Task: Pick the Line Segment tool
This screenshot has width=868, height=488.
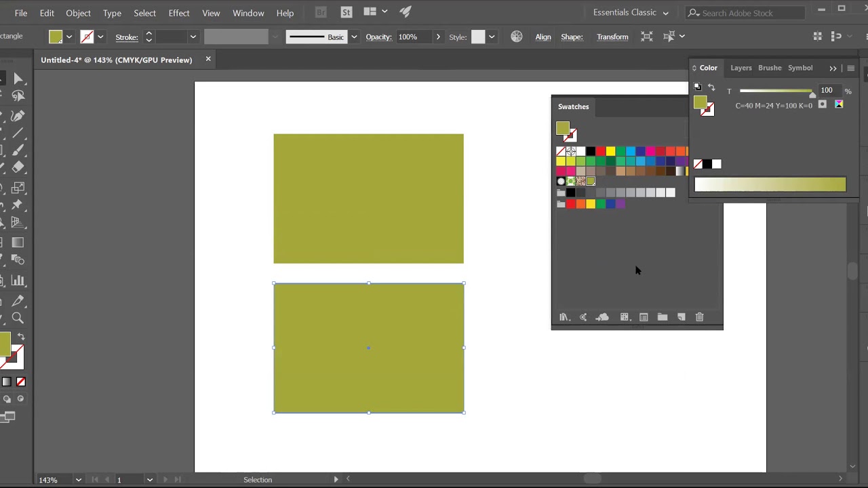Action: pyautogui.click(x=18, y=134)
